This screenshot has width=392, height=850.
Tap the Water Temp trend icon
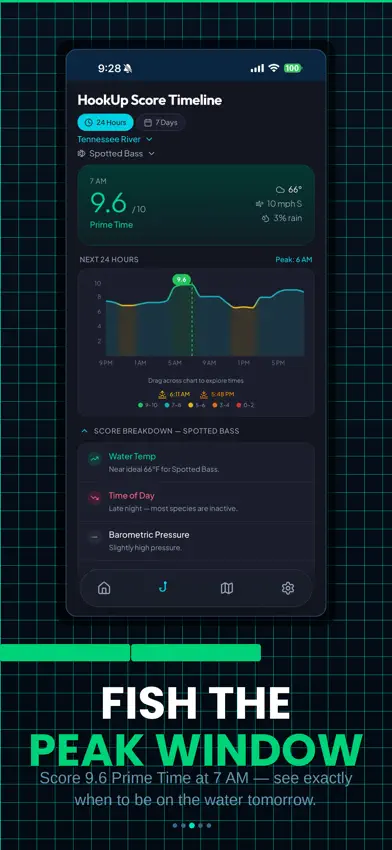[95, 459]
